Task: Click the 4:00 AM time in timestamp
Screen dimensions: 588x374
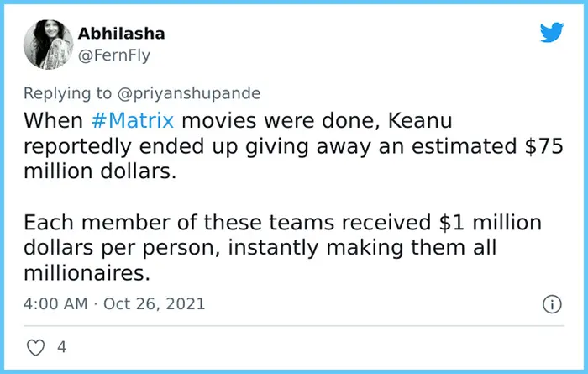Action: tap(55, 303)
